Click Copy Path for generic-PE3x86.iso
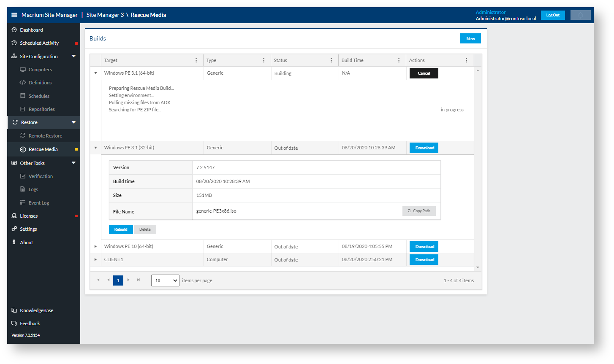The height and width of the screenshot is (364, 614). click(419, 211)
